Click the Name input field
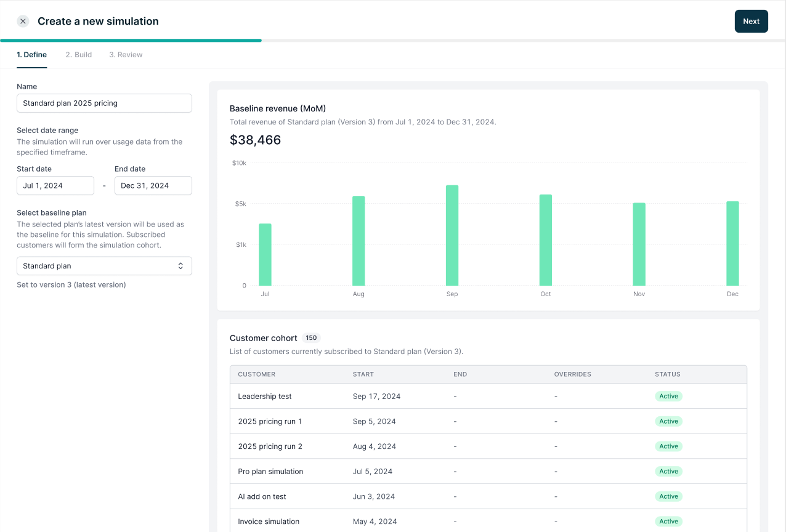 pos(104,103)
